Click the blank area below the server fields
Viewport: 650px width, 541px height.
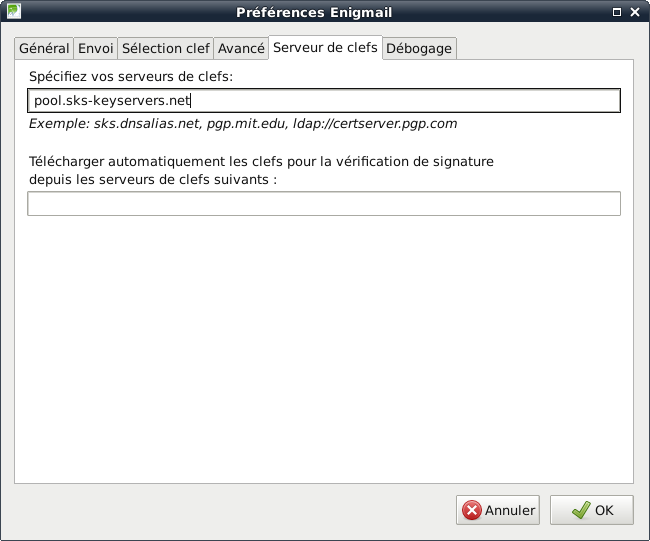coord(324,350)
